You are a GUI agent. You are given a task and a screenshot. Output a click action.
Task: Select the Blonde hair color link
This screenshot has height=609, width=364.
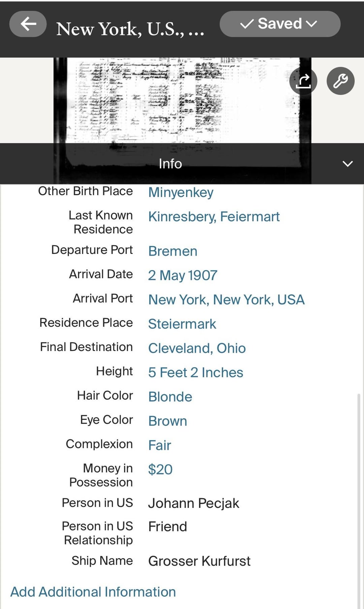pyautogui.click(x=170, y=397)
